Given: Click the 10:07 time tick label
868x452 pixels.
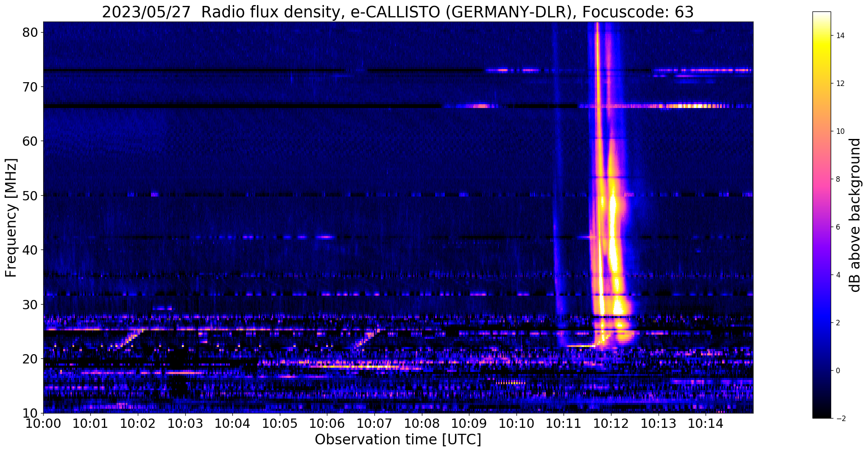Looking at the screenshot, I should [374, 424].
